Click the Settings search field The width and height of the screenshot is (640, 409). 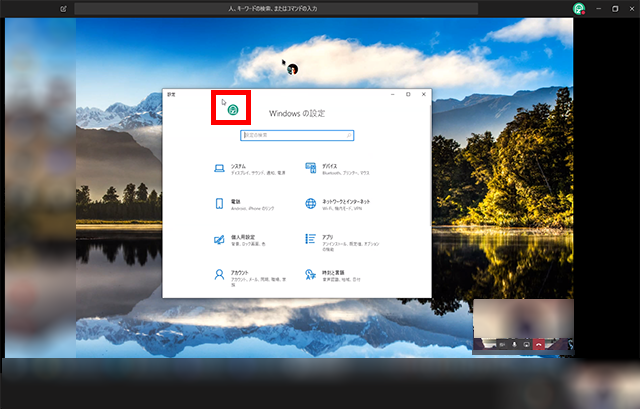tap(296, 134)
